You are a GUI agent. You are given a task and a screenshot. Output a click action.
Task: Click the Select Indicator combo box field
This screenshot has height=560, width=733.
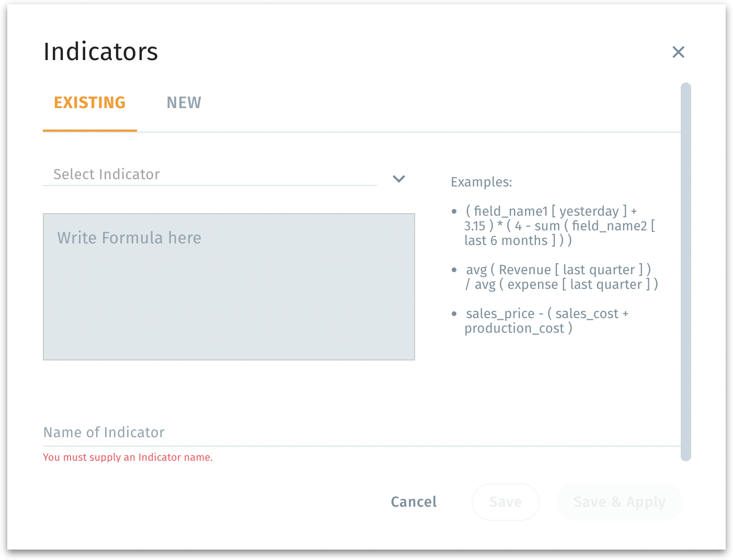(x=209, y=174)
